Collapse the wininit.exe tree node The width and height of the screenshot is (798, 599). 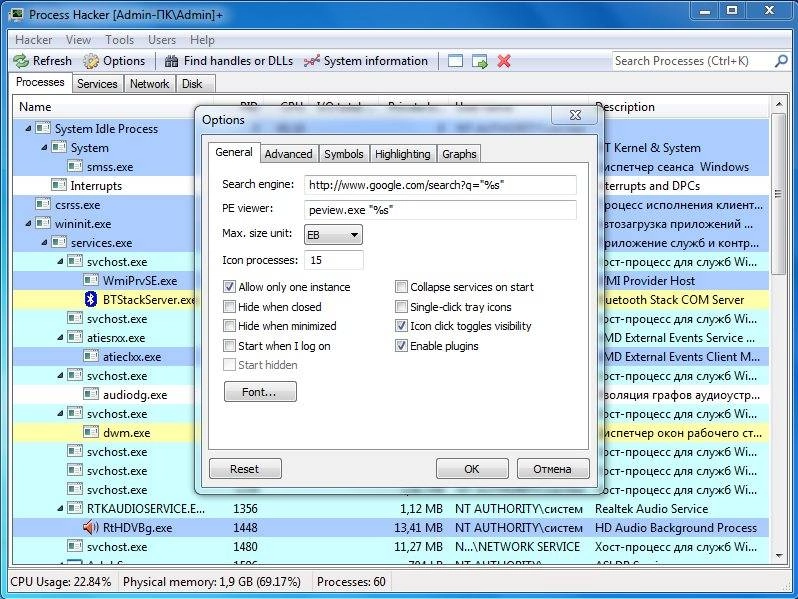point(28,223)
